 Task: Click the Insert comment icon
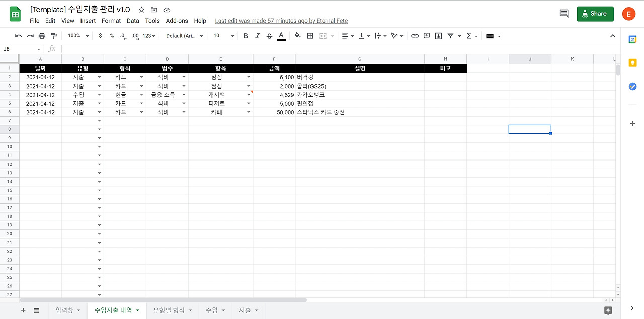click(427, 36)
